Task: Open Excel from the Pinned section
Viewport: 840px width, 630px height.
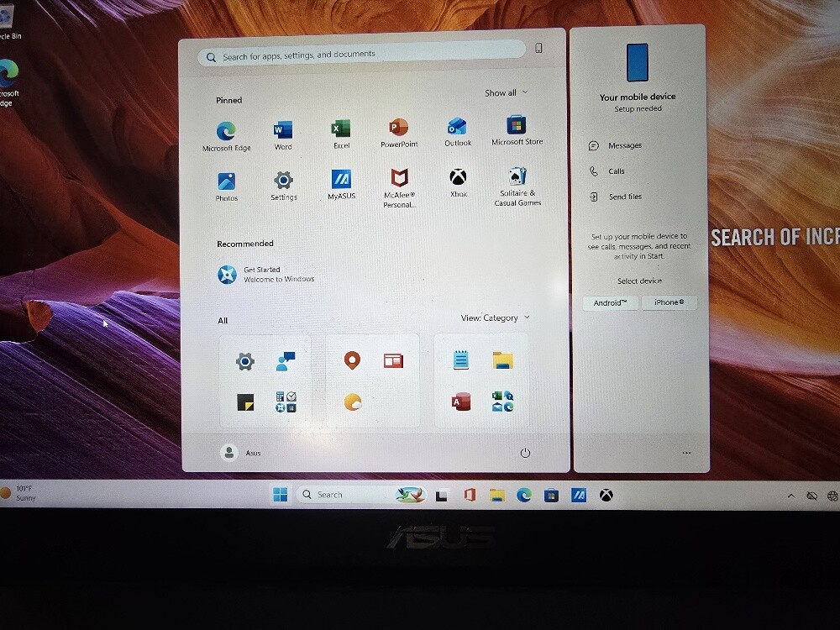Action: pyautogui.click(x=341, y=134)
